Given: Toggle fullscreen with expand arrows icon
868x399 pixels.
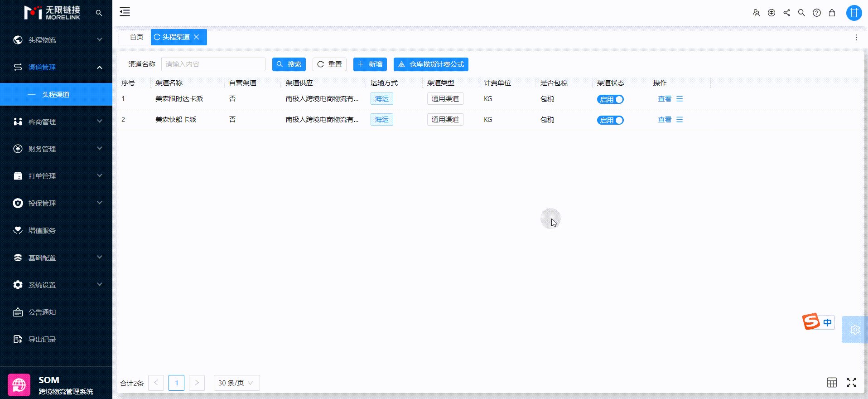Looking at the screenshot, I should tap(851, 383).
